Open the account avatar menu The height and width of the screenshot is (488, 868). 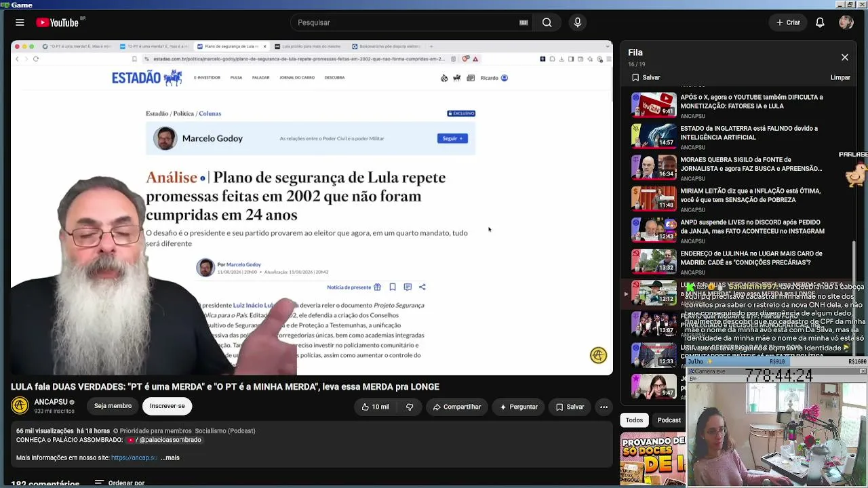(x=846, y=22)
